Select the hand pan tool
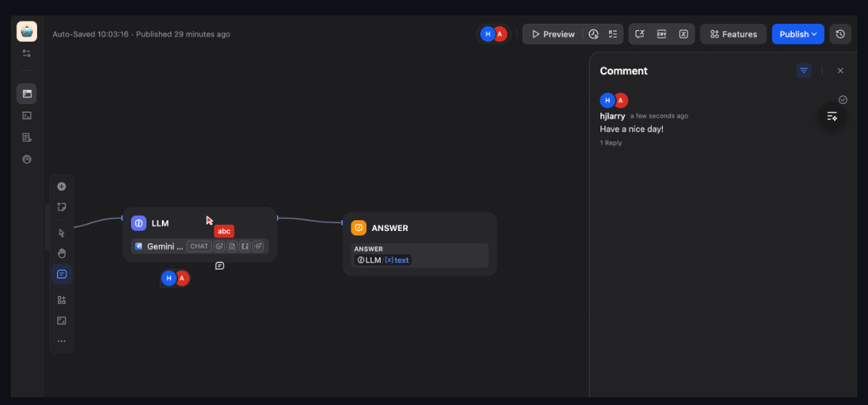Screen dimensions: 868x405 (62, 253)
